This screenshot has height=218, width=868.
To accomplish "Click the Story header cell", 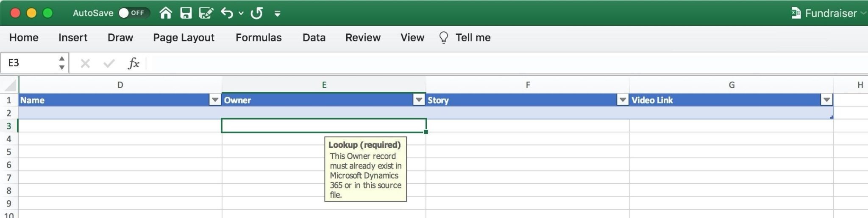I will [528, 100].
